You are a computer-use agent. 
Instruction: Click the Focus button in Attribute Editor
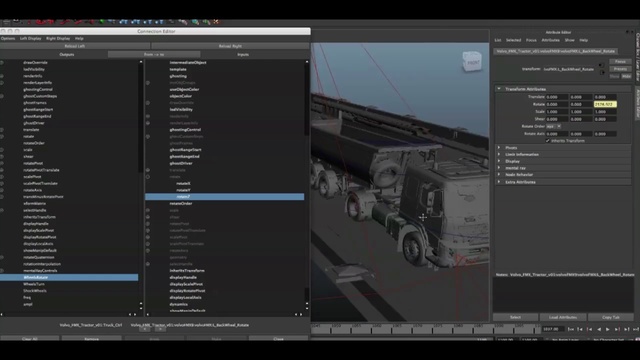(x=620, y=61)
